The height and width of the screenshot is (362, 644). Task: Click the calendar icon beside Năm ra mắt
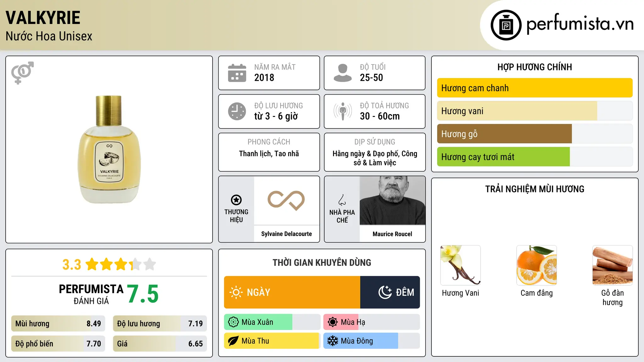pyautogui.click(x=237, y=73)
